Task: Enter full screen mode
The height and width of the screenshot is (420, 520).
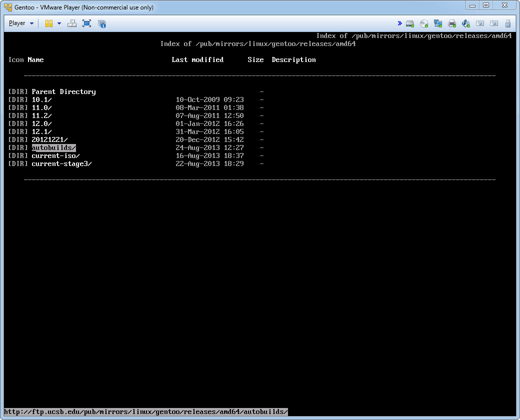Action: pos(86,23)
